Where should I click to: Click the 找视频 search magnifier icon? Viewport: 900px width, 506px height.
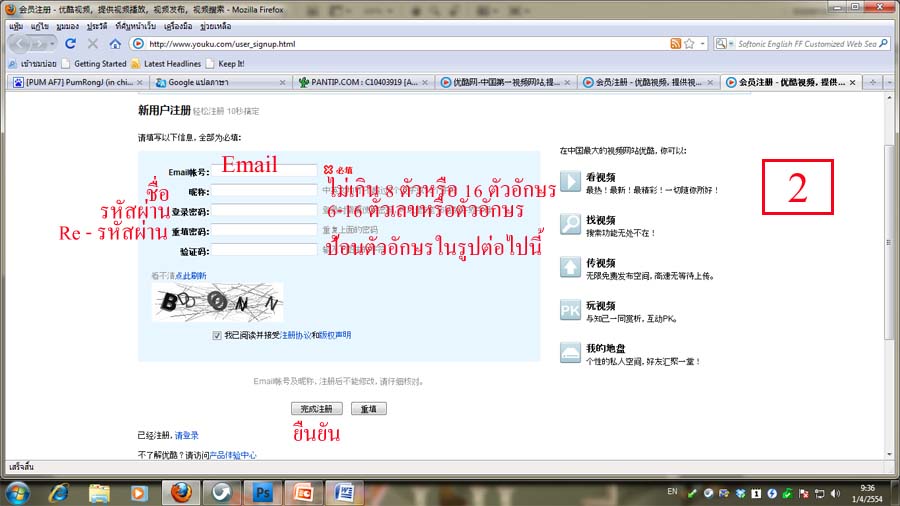(571, 224)
